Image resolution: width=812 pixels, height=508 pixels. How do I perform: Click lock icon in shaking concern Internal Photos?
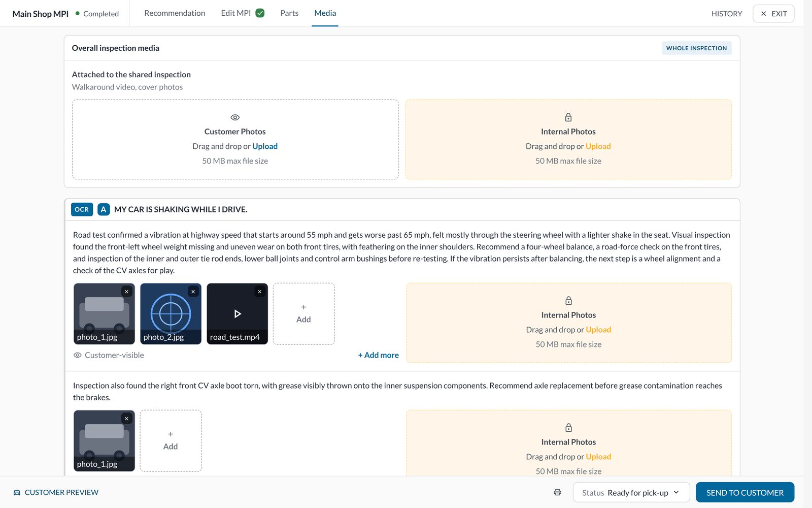[568, 301]
